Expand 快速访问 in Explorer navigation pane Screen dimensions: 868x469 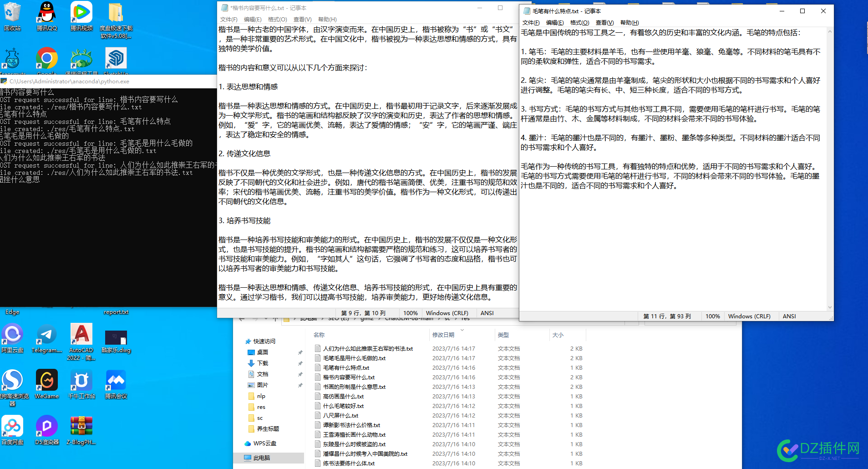(x=260, y=341)
